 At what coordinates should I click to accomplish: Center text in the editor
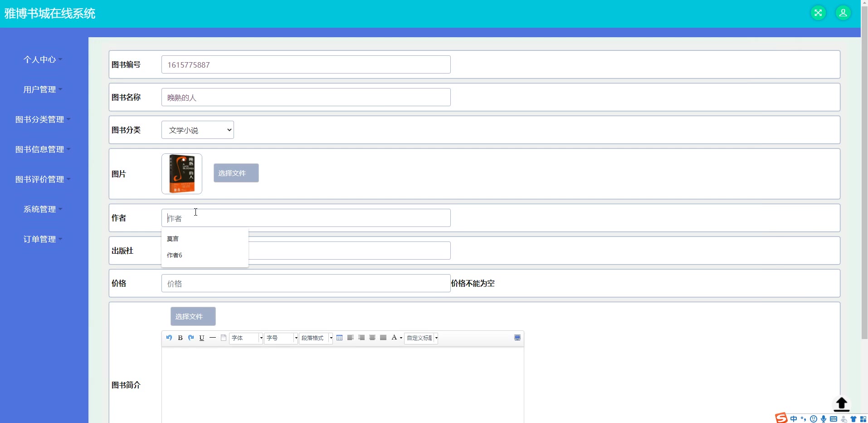tap(372, 338)
